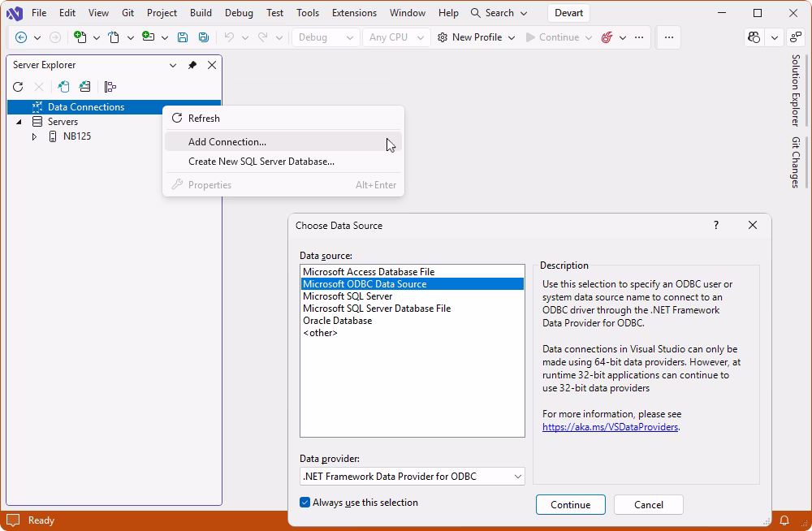Open the Git Changes side tab
812x531 pixels.
[x=796, y=162]
